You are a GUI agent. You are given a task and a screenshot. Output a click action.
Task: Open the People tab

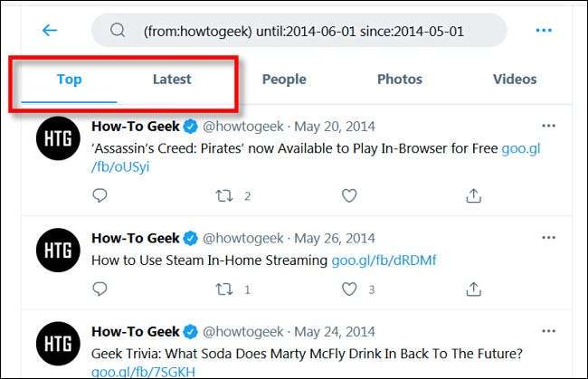[x=284, y=80]
